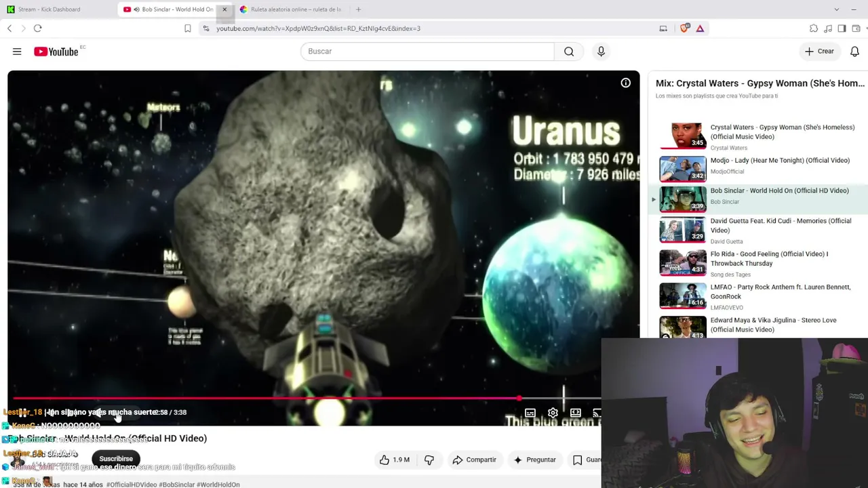The image size is (868, 488).
Task: Open the LMFAO Party Rock Anthem thumbnail
Action: [x=683, y=296]
